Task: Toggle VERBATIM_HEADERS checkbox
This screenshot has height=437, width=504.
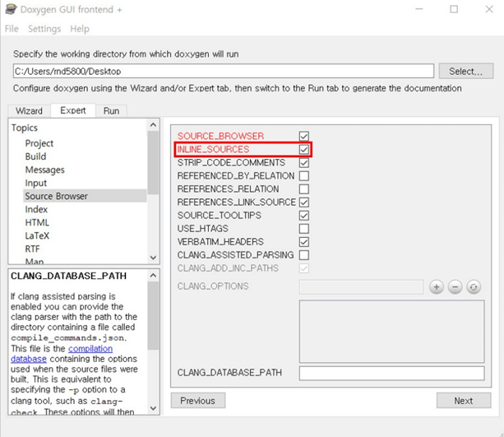Action: pyautogui.click(x=303, y=242)
